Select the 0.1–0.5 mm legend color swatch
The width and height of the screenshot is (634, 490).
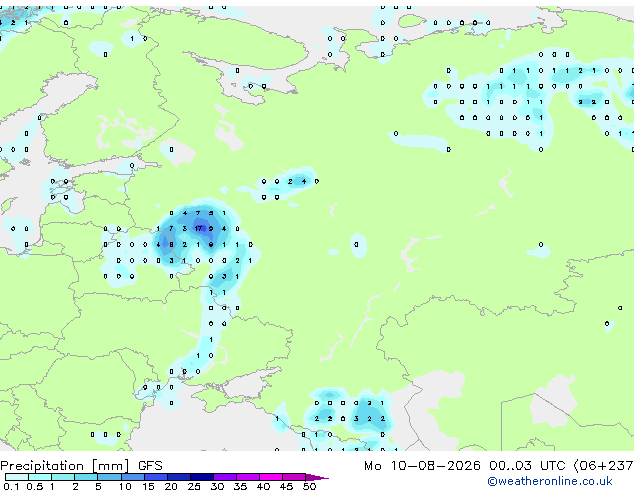[17, 477]
